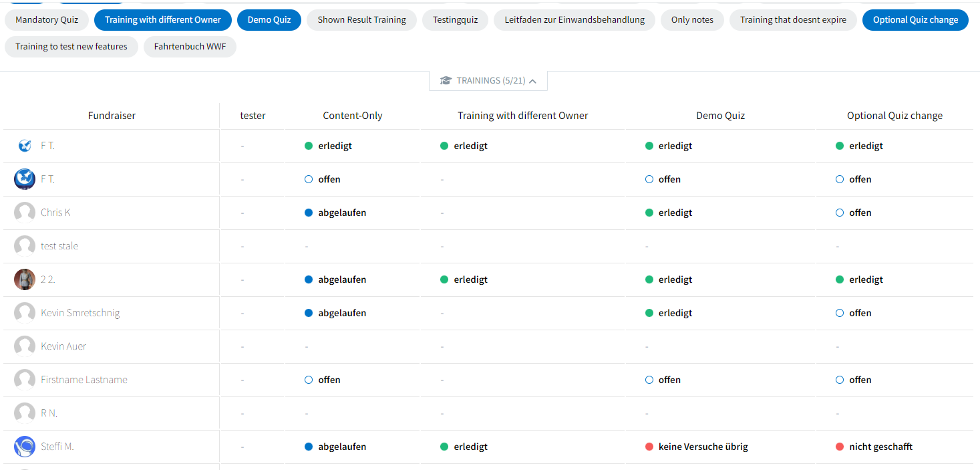Viewport: 980px width, 470px height.
Task: Open fundraiser test stale
Action: 59,246
